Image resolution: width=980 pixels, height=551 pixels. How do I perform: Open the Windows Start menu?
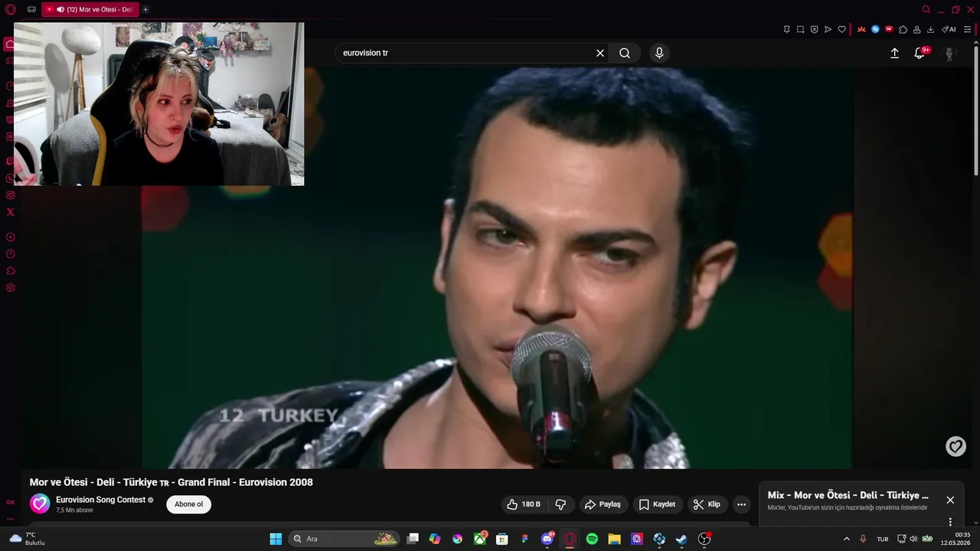coord(276,539)
